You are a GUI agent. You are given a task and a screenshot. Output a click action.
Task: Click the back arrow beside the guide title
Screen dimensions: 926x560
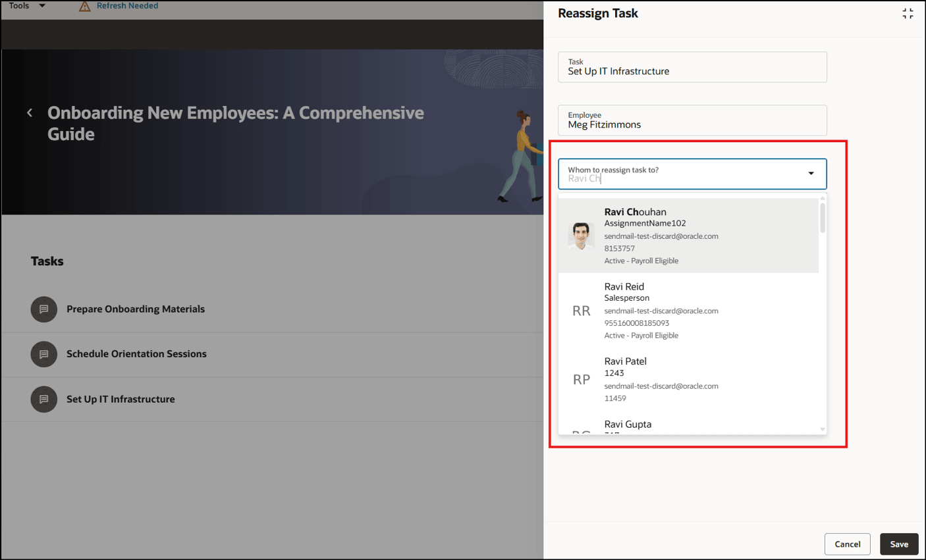30,113
